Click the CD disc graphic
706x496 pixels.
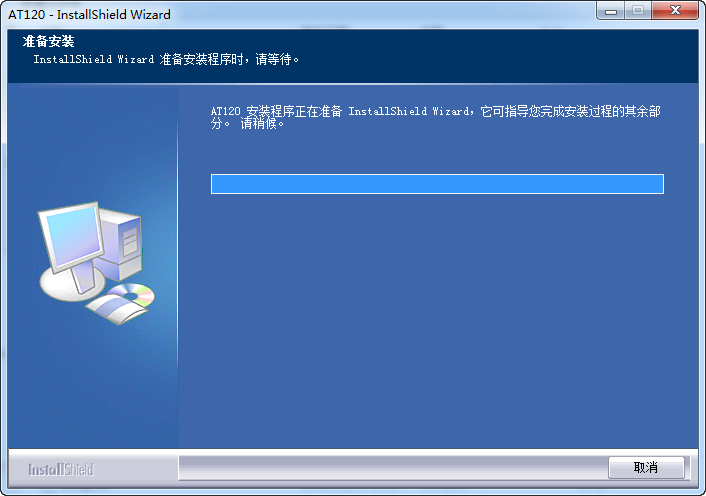(132, 294)
